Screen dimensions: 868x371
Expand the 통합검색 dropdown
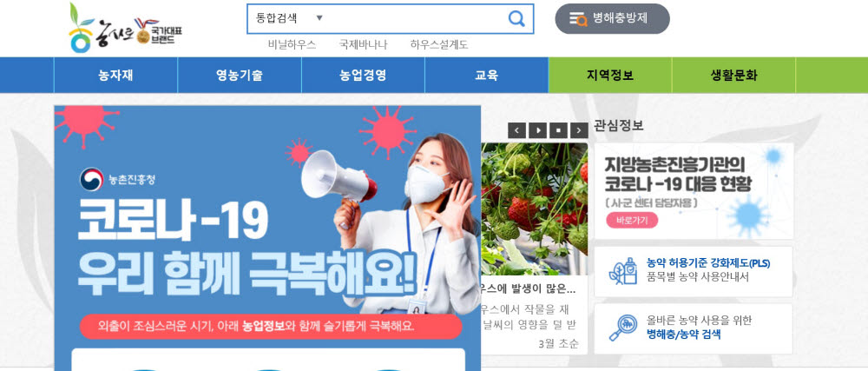pyautogui.click(x=289, y=18)
